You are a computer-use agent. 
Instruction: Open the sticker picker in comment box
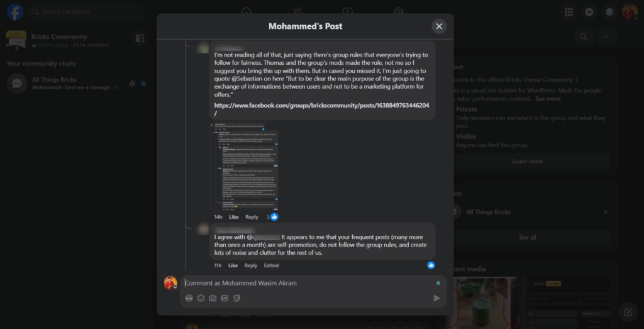coord(237,298)
